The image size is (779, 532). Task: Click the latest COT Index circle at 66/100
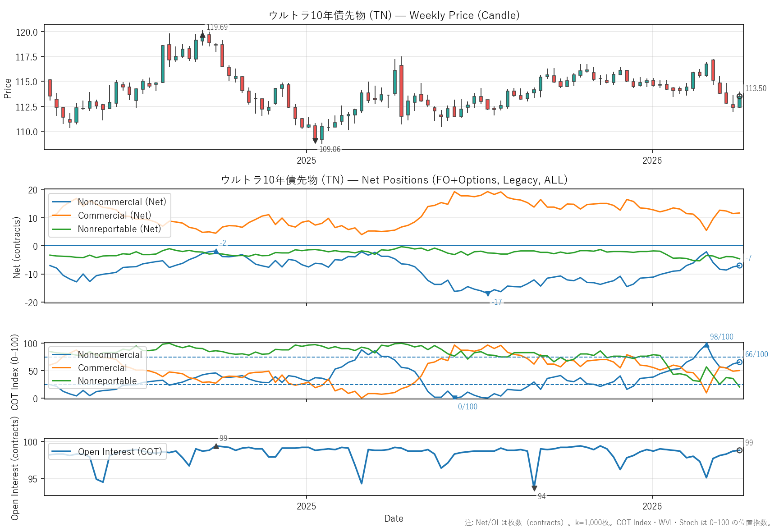pos(739,362)
